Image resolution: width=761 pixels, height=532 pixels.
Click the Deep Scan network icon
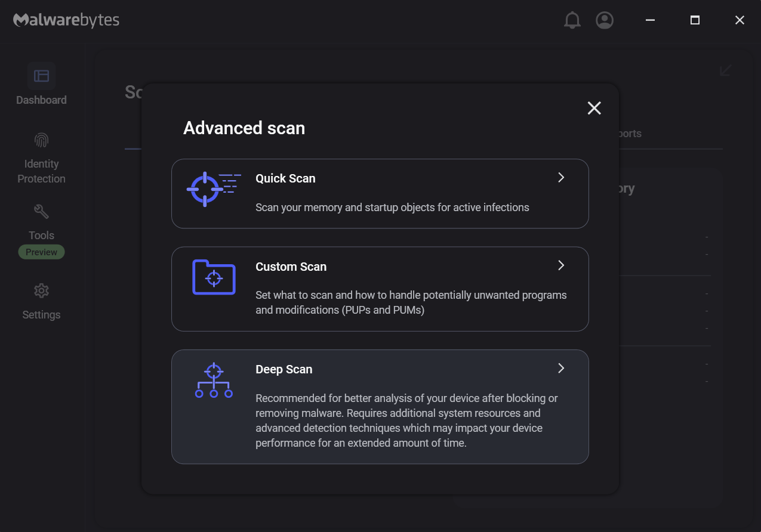[x=214, y=381]
